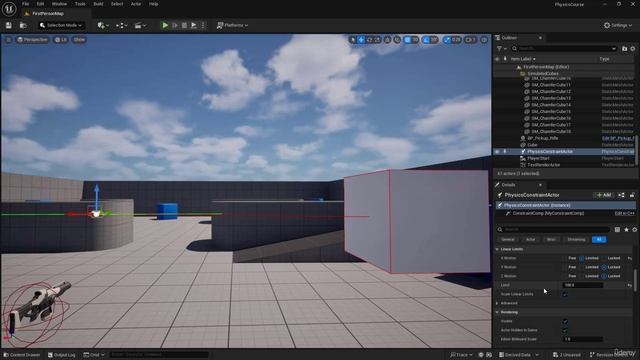Image resolution: width=640 pixels, height=360 pixels.
Task: Open the Settings menu in the toolbar
Action: (x=618, y=25)
